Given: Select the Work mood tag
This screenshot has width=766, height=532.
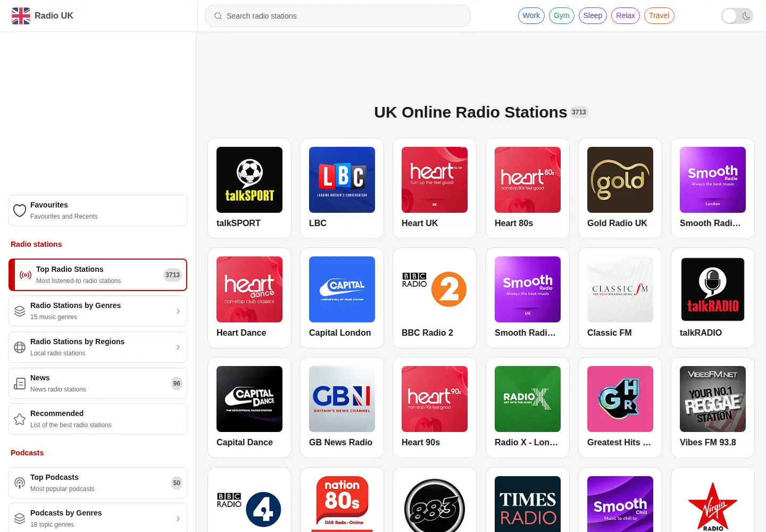Looking at the screenshot, I should (531, 15).
